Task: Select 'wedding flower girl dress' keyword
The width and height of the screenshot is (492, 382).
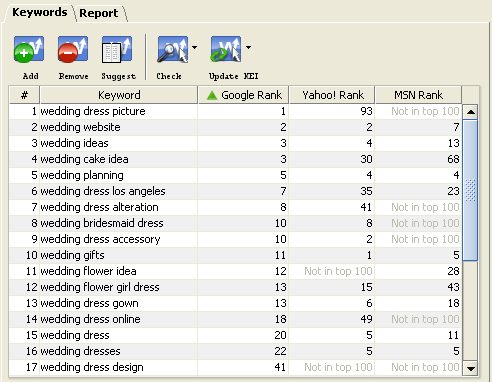Action: pos(100,287)
